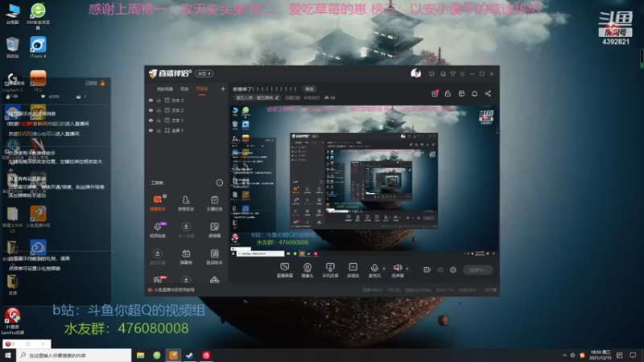
Task: Share the stream via share icon
Action: (488, 93)
